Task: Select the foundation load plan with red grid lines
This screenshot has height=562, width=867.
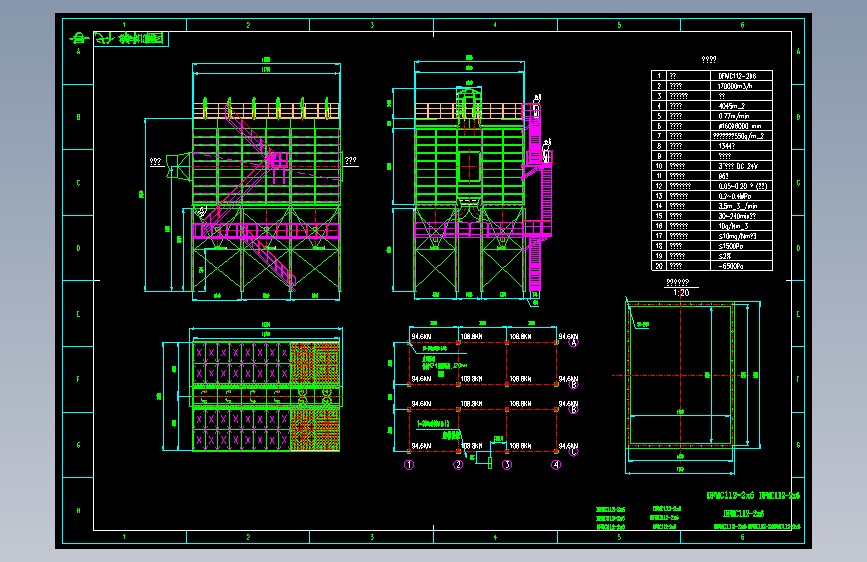Action: click(x=483, y=396)
